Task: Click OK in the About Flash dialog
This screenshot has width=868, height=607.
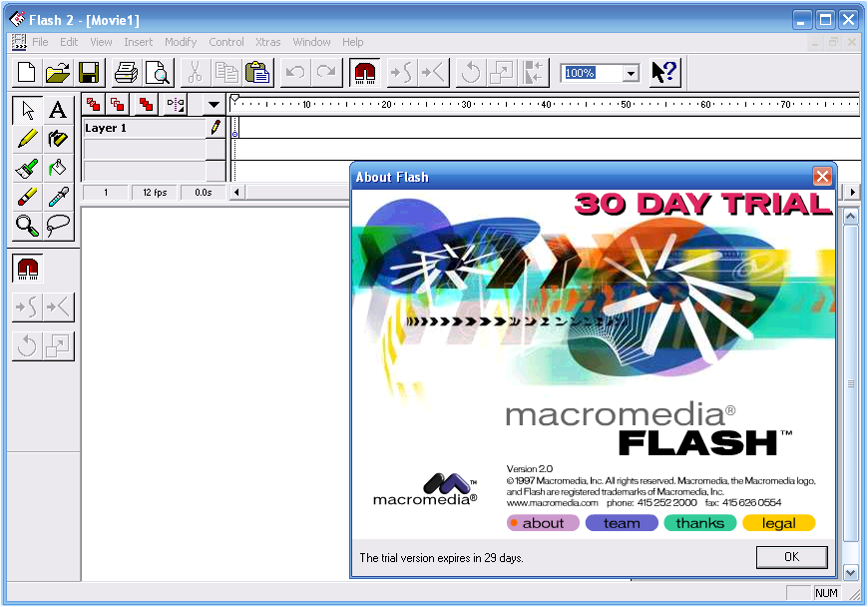Action: pos(791,557)
